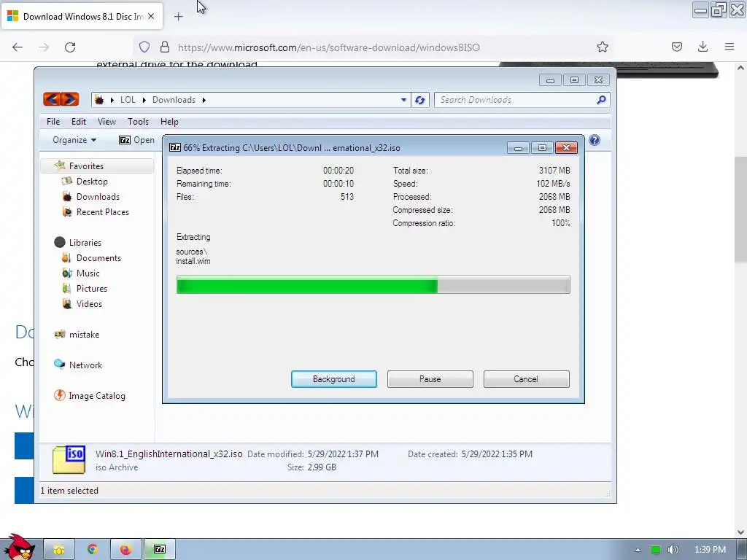The image size is (747, 560).
Task: Open the Angry Birds Start button
Action: 18,547
